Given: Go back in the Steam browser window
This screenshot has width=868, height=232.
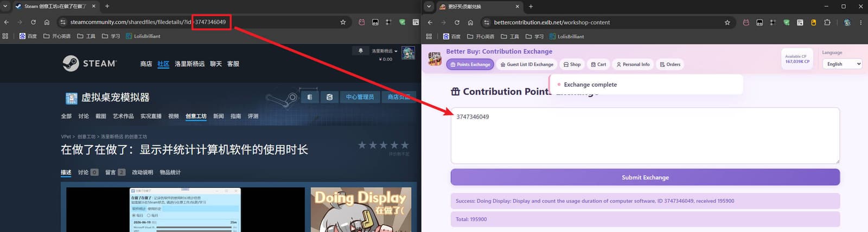Looking at the screenshot, I should pos(7,22).
